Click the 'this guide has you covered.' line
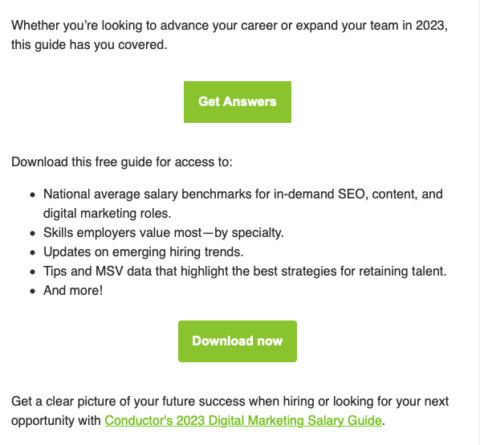480x445 pixels. pyautogui.click(x=89, y=45)
